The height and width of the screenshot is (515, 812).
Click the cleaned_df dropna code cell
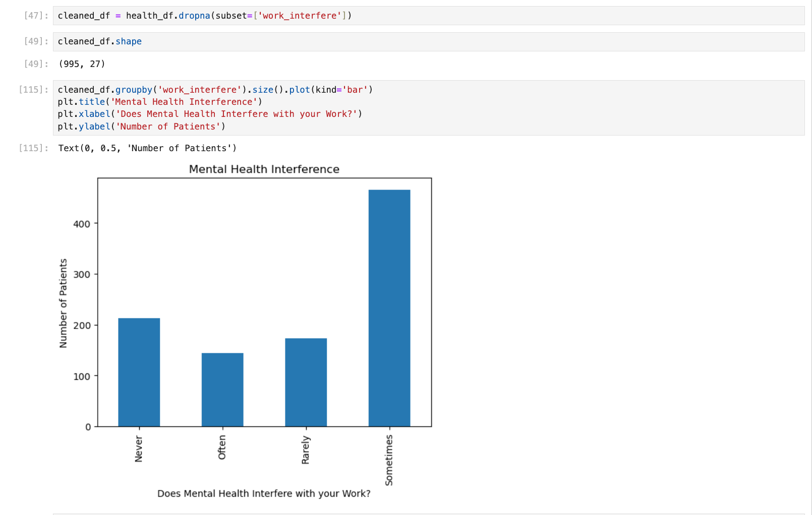[204, 16]
